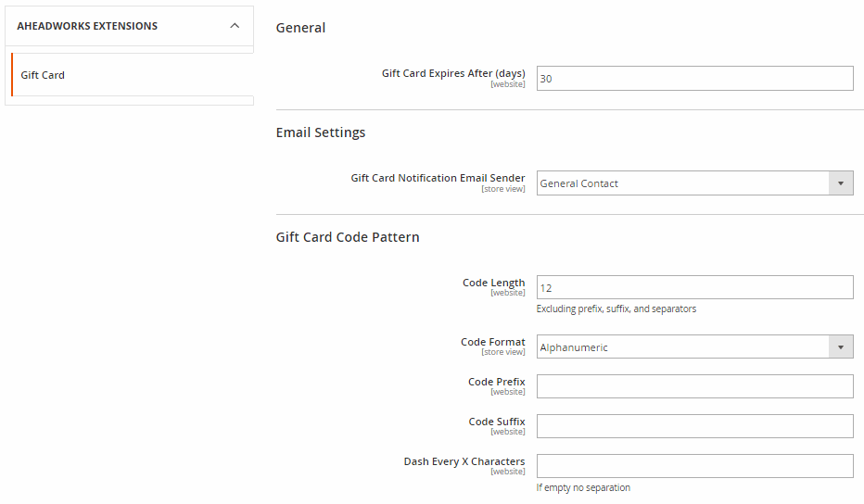Toggle the Gift Card Code Pattern heading
This screenshot has width=864, height=504.
pyautogui.click(x=348, y=237)
